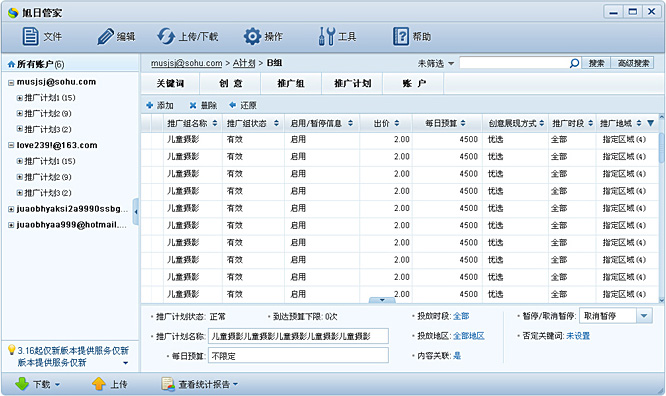Click the table vertical scrollbar thumb
This screenshot has height=396, width=666.
coord(661,148)
